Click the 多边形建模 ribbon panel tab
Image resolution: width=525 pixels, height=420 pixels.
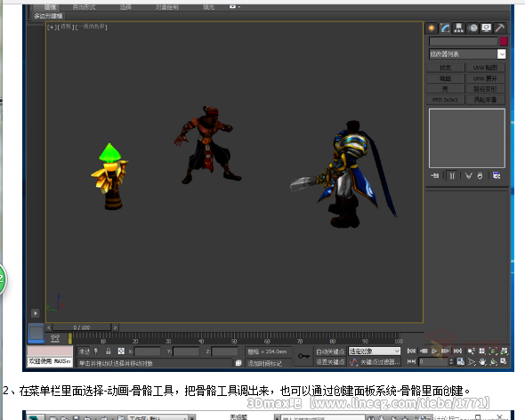(48, 16)
